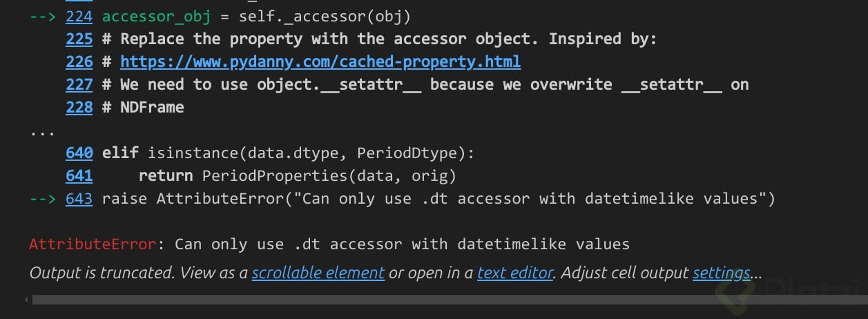The width and height of the screenshot is (868, 319).
Task: Open line 643 where AttributeError is raised
Action: [79, 199]
